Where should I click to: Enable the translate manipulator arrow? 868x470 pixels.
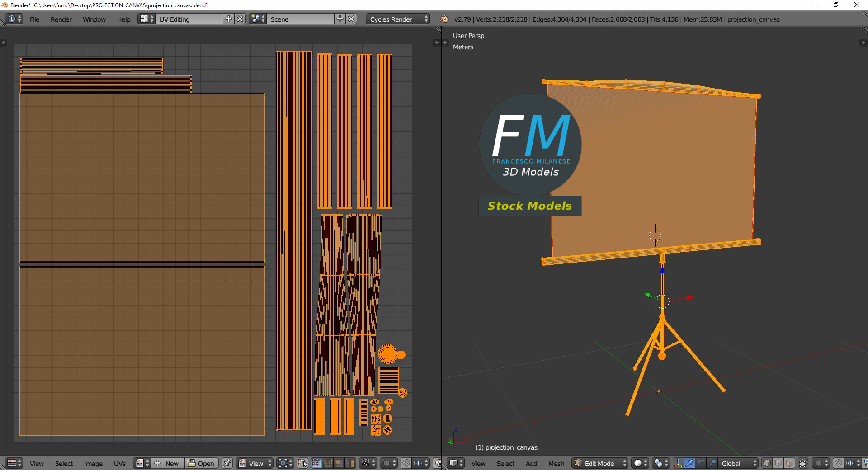coord(689,463)
